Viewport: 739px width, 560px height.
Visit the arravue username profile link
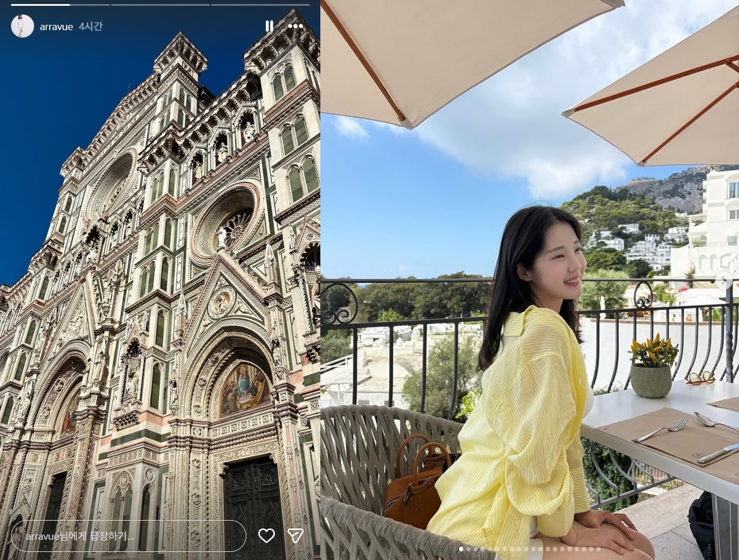click(x=56, y=27)
